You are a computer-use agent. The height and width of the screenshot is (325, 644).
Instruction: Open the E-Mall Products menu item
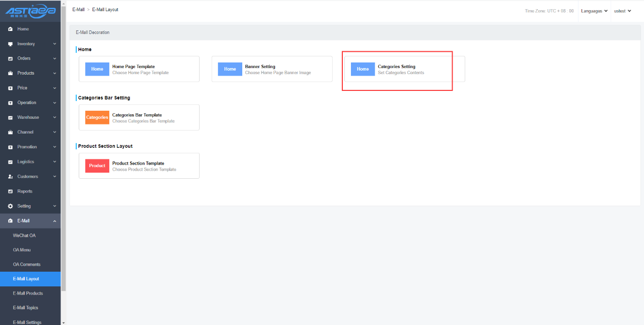[28, 294]
